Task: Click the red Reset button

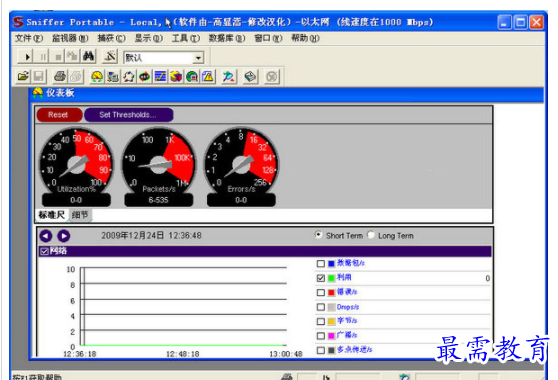Action: click(59, 115)
